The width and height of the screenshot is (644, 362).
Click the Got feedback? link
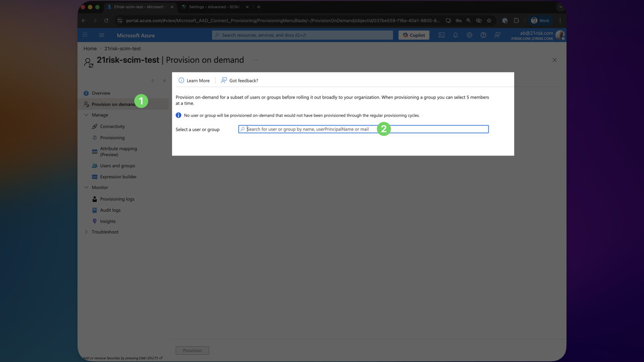[x=239, y=80]
